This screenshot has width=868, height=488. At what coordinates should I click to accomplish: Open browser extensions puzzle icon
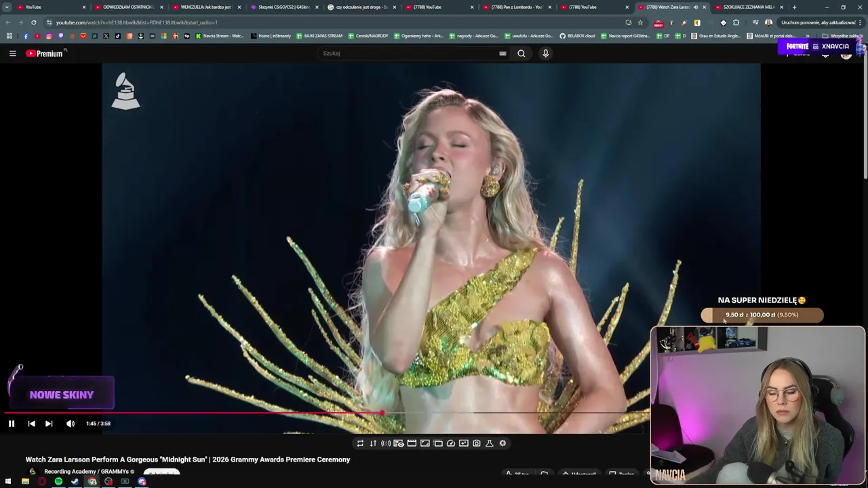(736, 22)
